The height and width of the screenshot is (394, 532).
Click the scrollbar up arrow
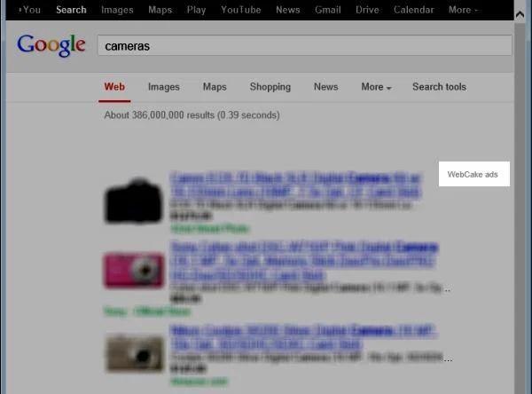[520, 14]
